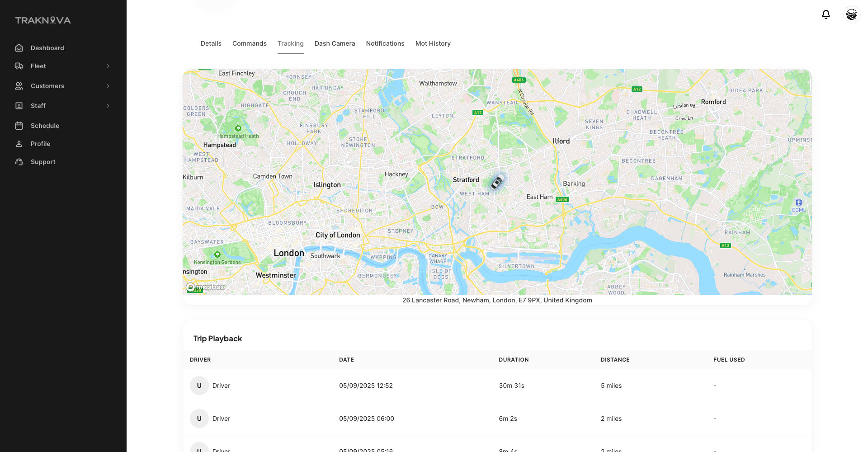Image resolution: width=868 pixels, height=452 pixels.
Task: Click the DATE column header
Action: (347, 360)
